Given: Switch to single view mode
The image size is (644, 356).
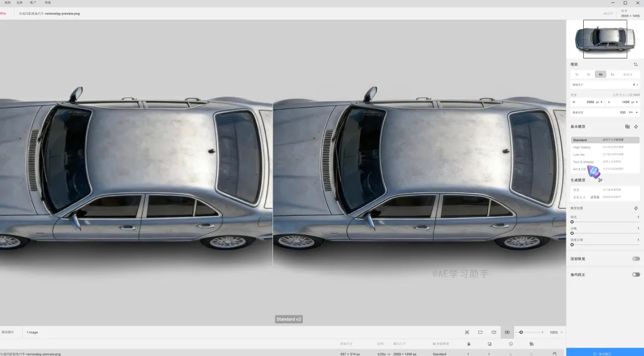Looking at the screenshot, I should click(480, 332).
